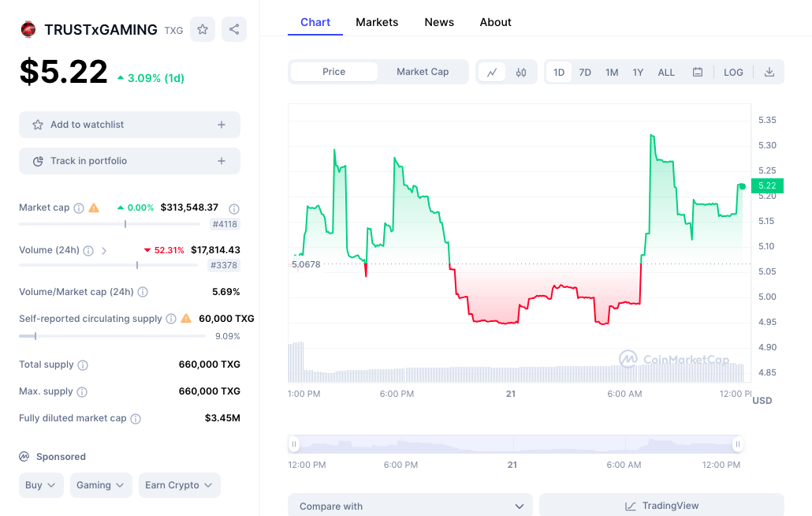Click the info icon right of $313,548.37
This screenshot has width=812, height=516.
coord(234,209)
